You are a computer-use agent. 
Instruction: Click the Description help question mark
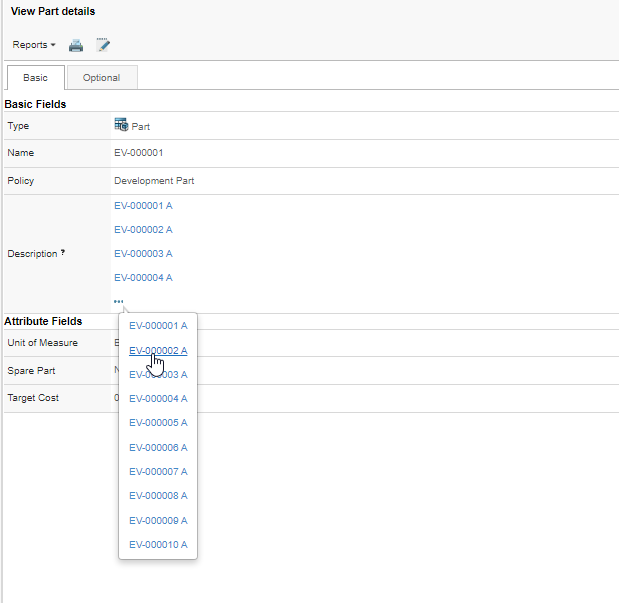tap(63, 253)
